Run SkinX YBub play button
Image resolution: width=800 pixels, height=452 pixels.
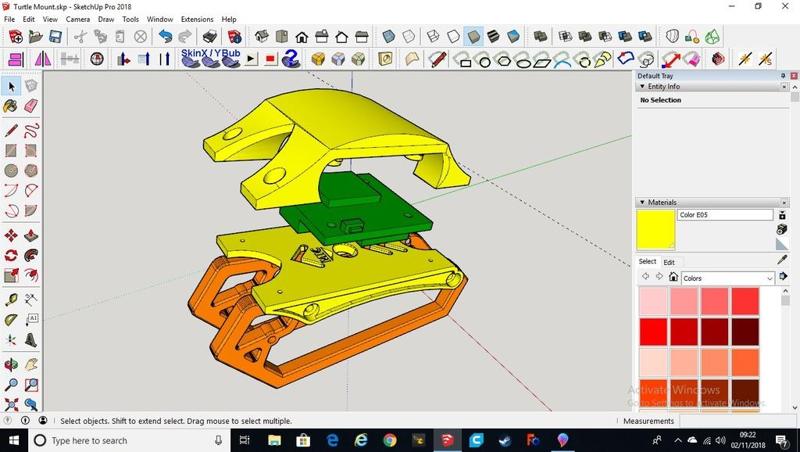point(251,59)
